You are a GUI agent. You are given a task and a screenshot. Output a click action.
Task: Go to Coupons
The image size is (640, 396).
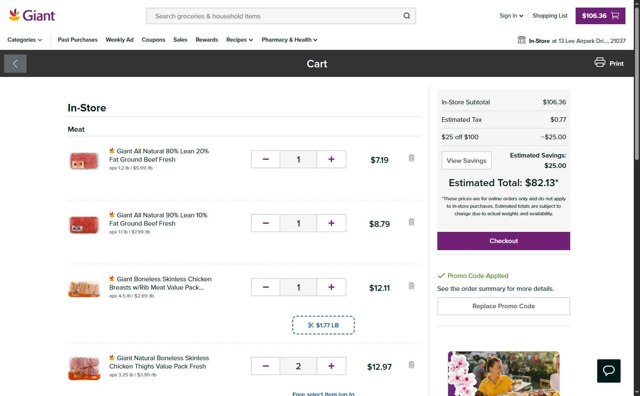click(153, 40)
